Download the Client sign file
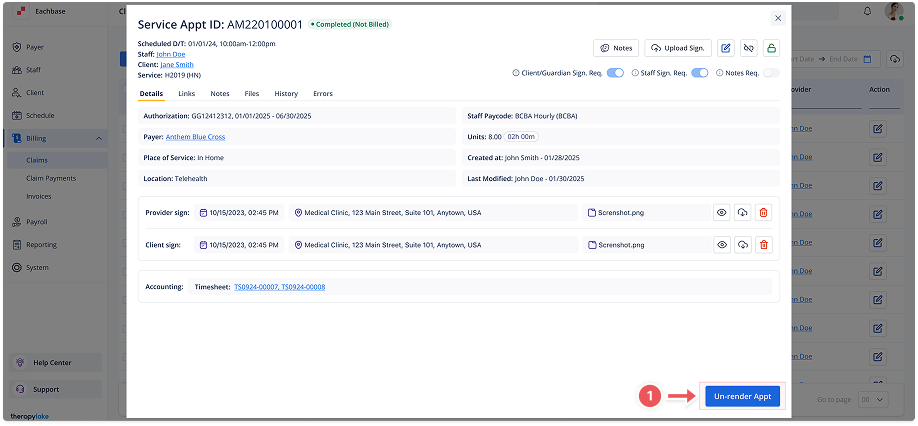 (742, 245)
